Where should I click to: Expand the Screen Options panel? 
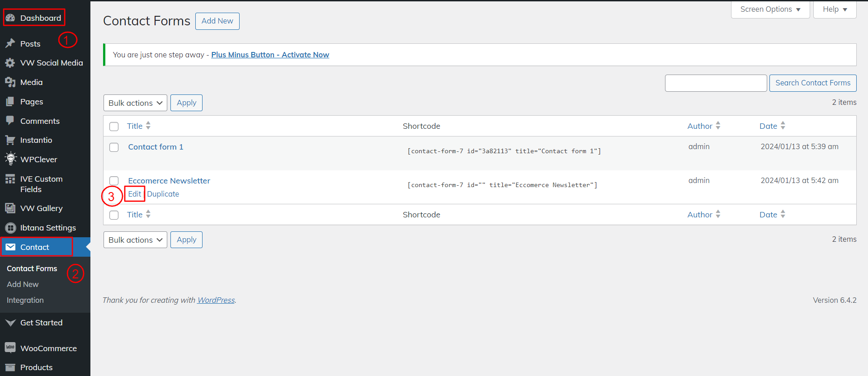pos(770,9)
